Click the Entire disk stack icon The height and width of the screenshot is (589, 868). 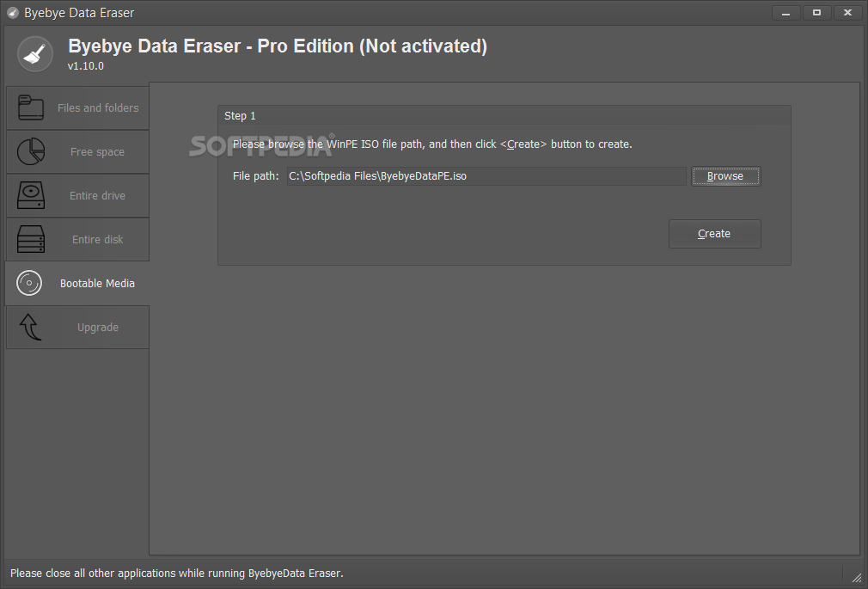(x=30, y=239)
